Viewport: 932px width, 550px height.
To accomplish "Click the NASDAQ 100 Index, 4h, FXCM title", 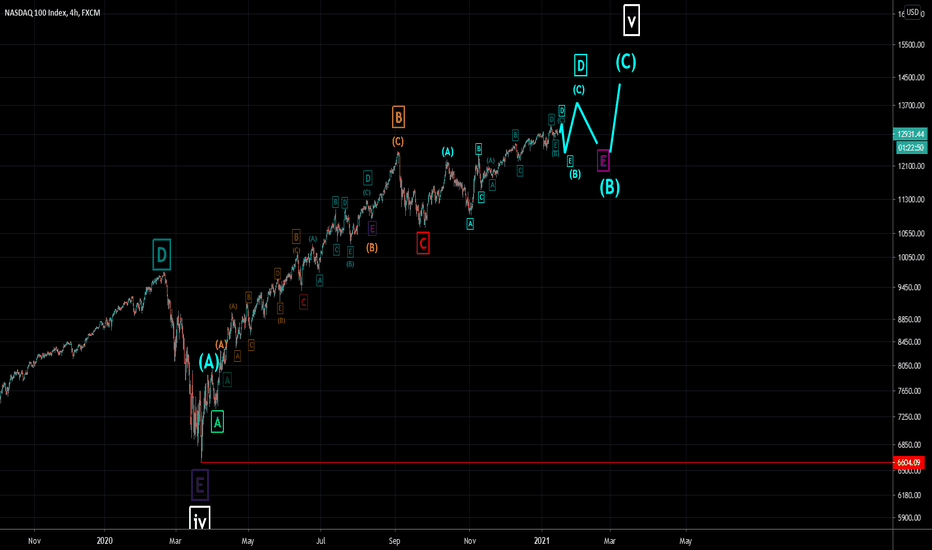I will click(x=52, y=12).
